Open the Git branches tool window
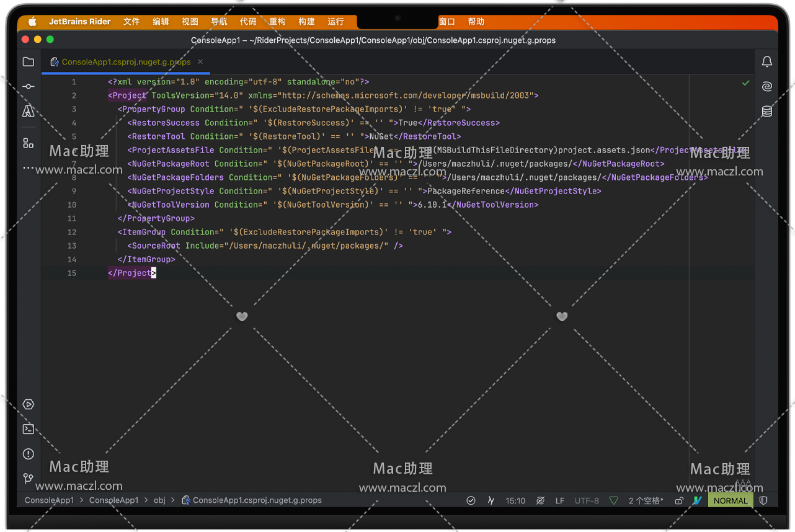Viewport: 795px width, 532px height. [x=29, y=479]
